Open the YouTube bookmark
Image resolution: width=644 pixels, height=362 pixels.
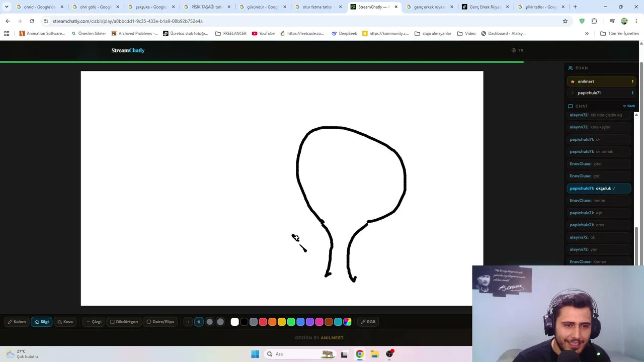pyautogui.click(x=263, y=34)
